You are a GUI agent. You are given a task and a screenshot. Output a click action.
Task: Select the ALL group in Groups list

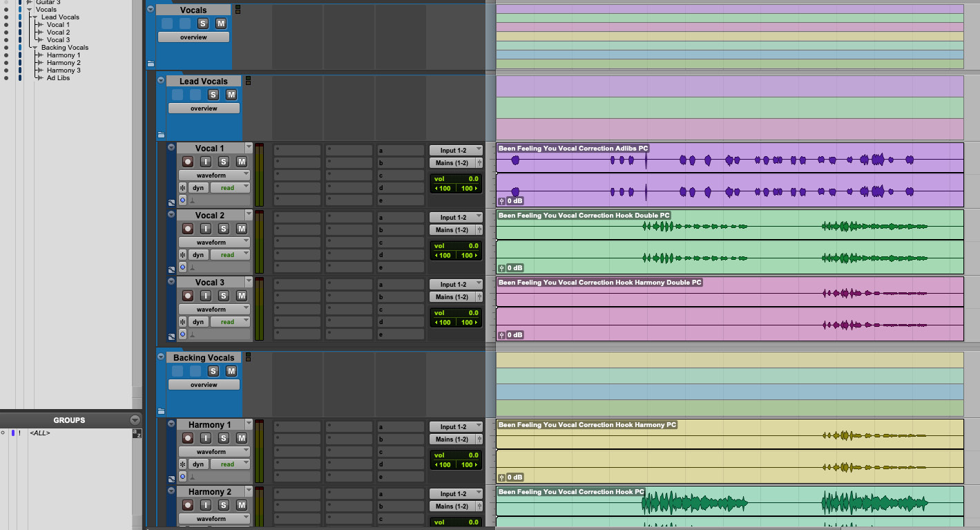(40, 433)
